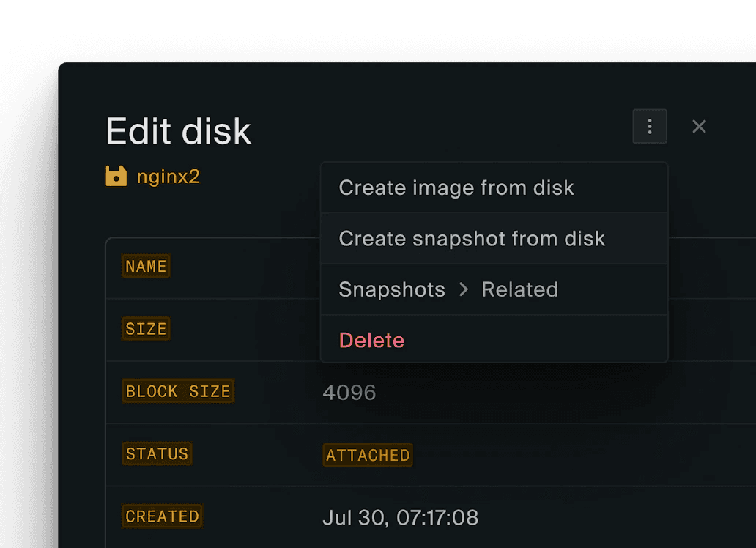Select Create snapshot from disk
756x548 pixels.
click(471, 238)
